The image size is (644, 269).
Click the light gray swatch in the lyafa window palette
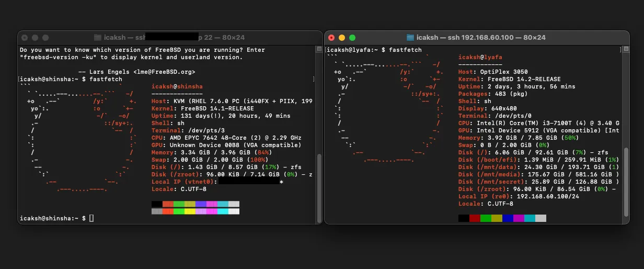point(540,218)
